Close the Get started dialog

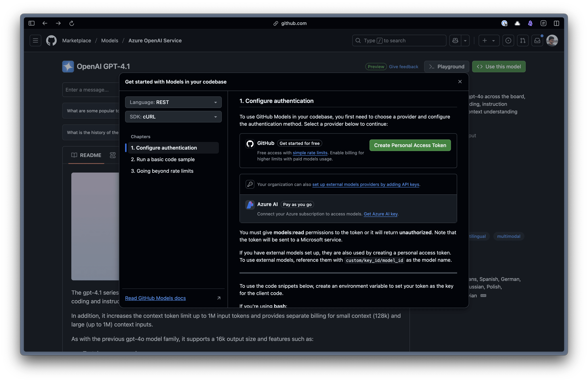(460, 82)
